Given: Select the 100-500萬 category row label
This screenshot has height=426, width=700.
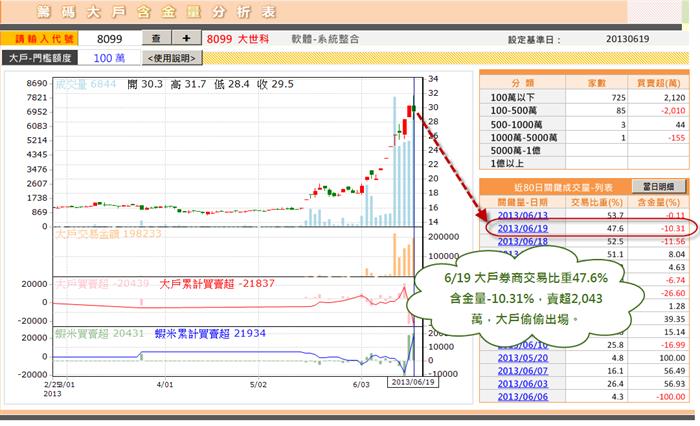Looking at the screenshot, I should tap(513, 110).
